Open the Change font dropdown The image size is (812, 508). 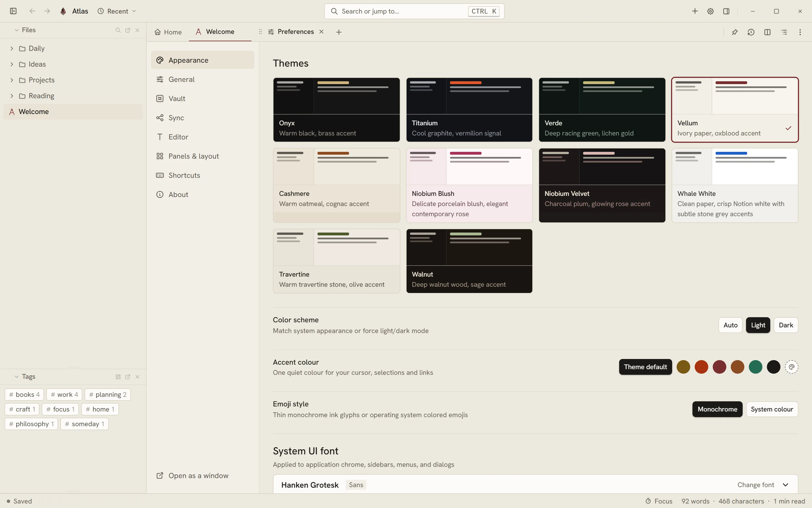[763, 485]
